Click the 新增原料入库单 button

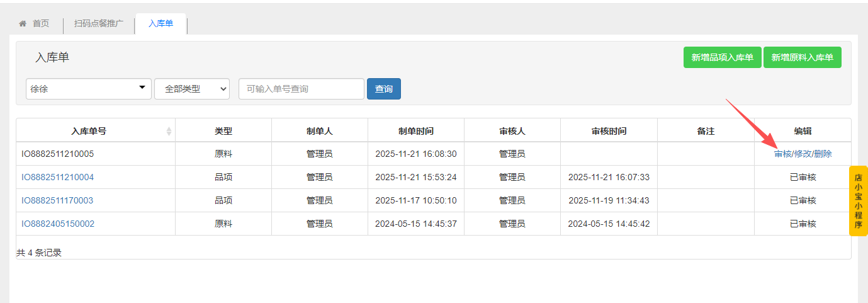coord(802,57)
